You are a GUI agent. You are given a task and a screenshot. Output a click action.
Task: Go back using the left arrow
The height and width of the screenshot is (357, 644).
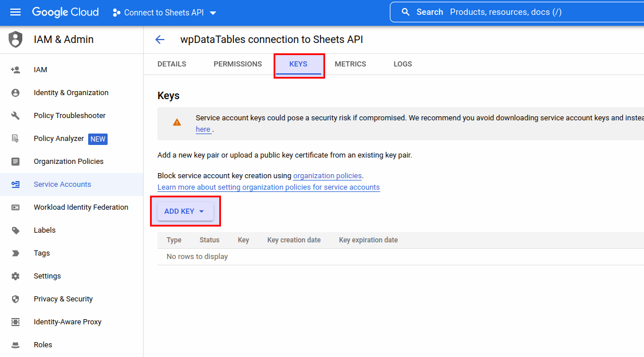point(160,40)
